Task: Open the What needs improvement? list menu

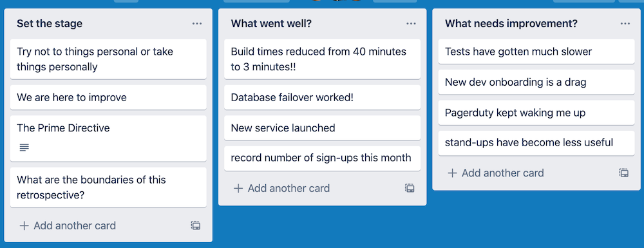Action: (x=625, y=24)
